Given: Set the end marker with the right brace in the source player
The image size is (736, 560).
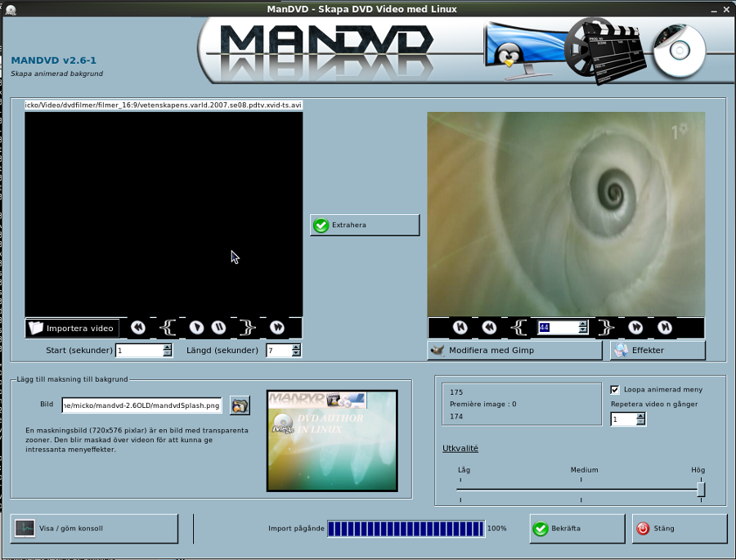Looking at the screenshot, I should (247, 328).
